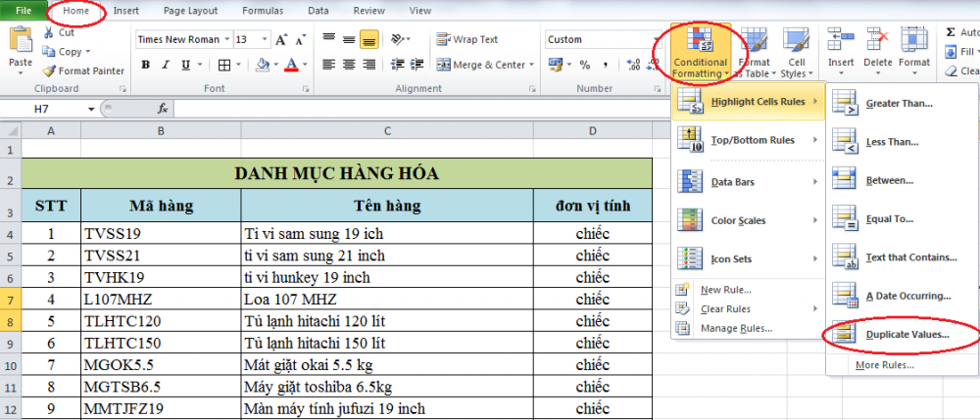Image resolution: width=980 pixels, height=420 pixels.
Task: Click the Paste clipboard icon
Action: 21,41
